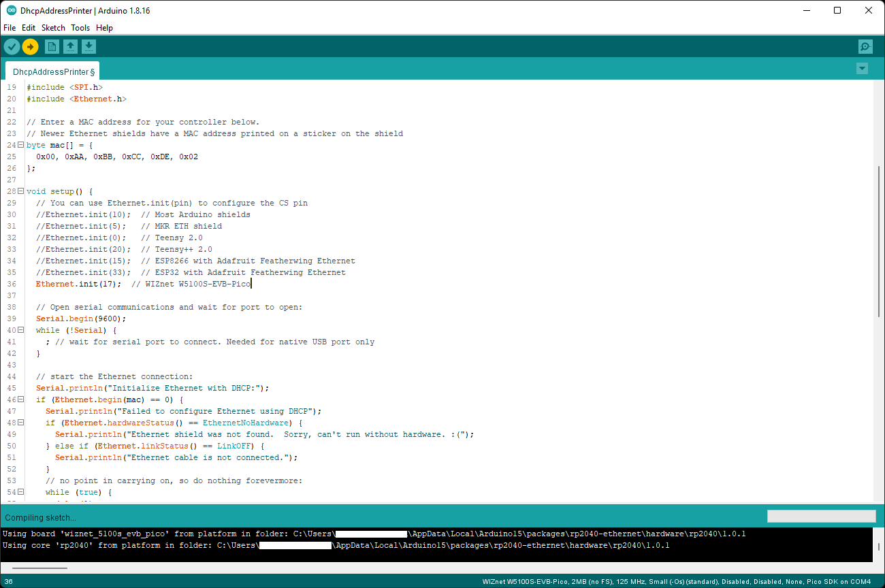Open the tab options dropdown arrow
The height and width of the screenshot is (588, 885).
tap(862, 68)
